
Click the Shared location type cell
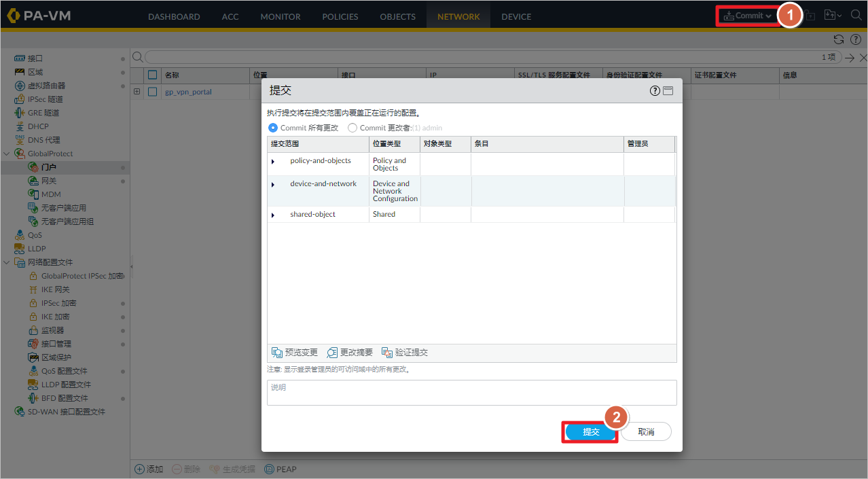(395, 214)
